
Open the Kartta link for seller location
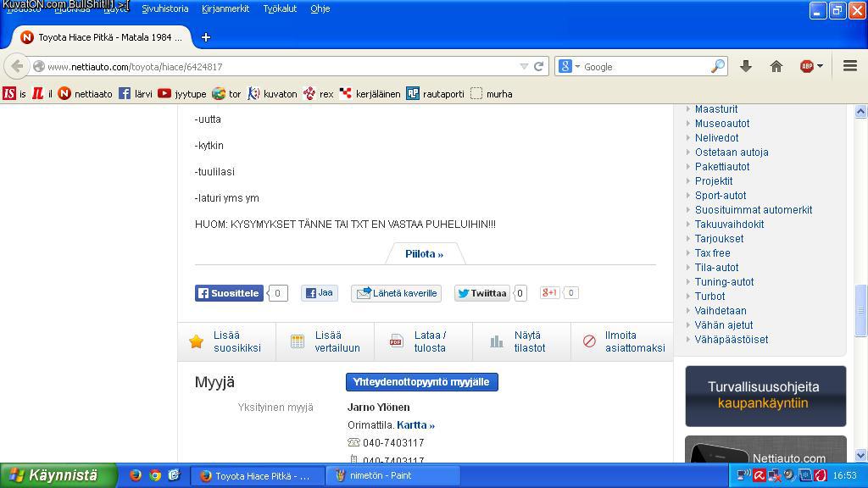[x=415, y=425]
